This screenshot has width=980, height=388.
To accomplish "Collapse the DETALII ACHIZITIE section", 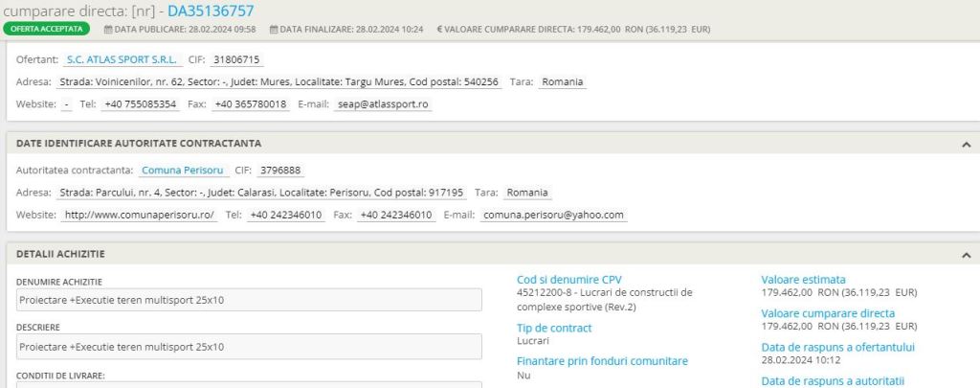I will point(966,255).
